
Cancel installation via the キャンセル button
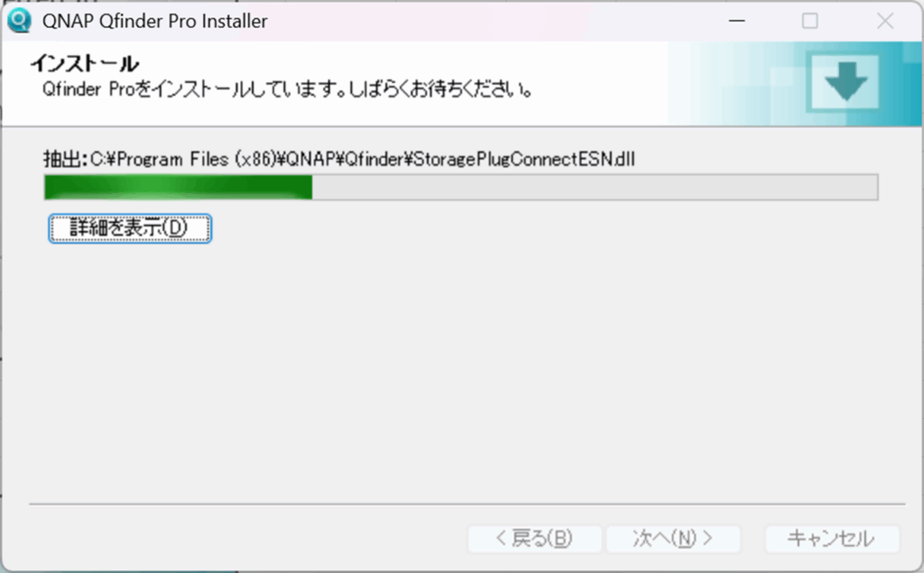(x=832, y=539)
